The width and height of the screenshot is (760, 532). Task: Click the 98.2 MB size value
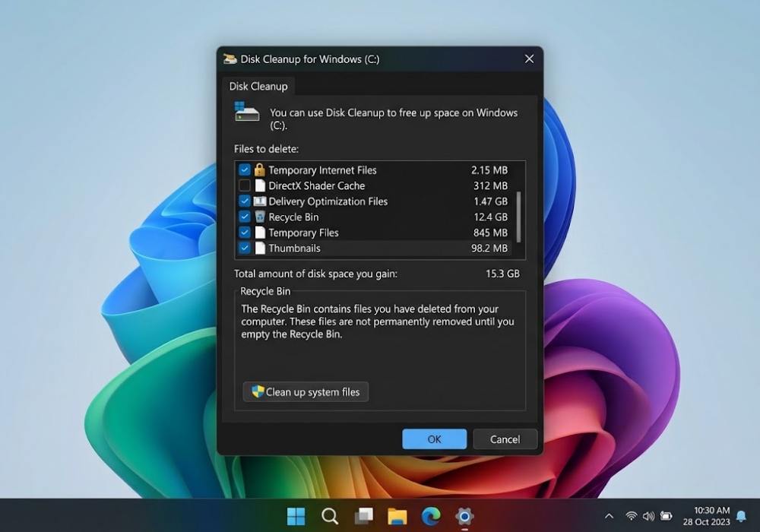pos(489,248)
